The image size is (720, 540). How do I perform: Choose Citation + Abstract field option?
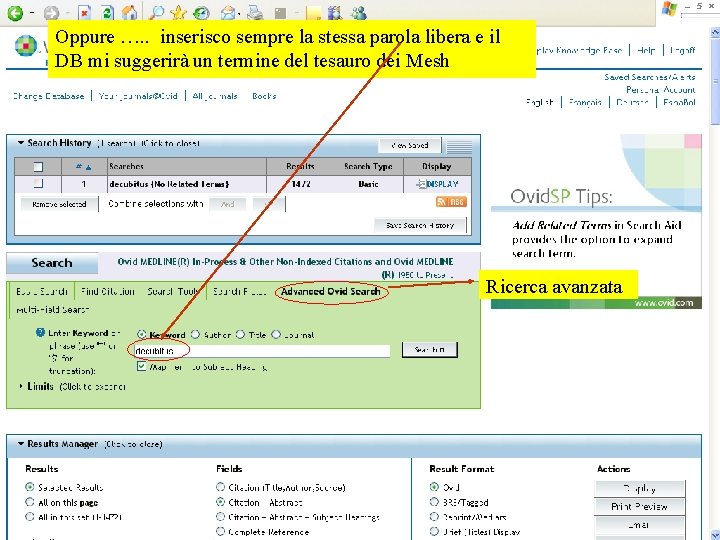point(220,502)
